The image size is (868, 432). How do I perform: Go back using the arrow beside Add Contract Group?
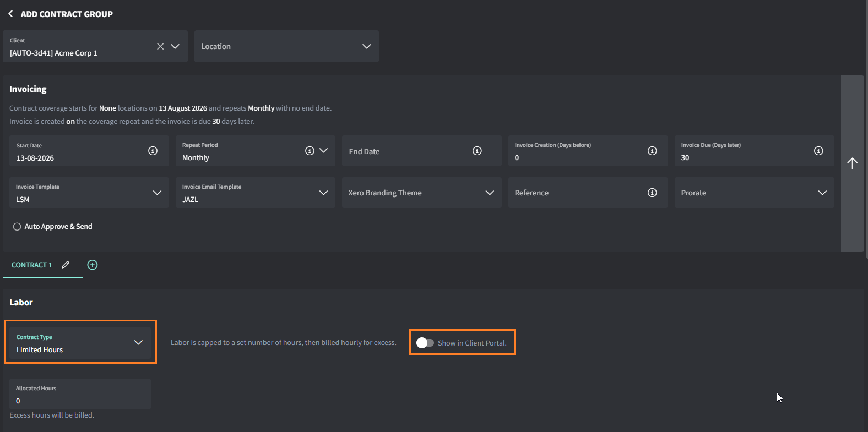[10, 14]
